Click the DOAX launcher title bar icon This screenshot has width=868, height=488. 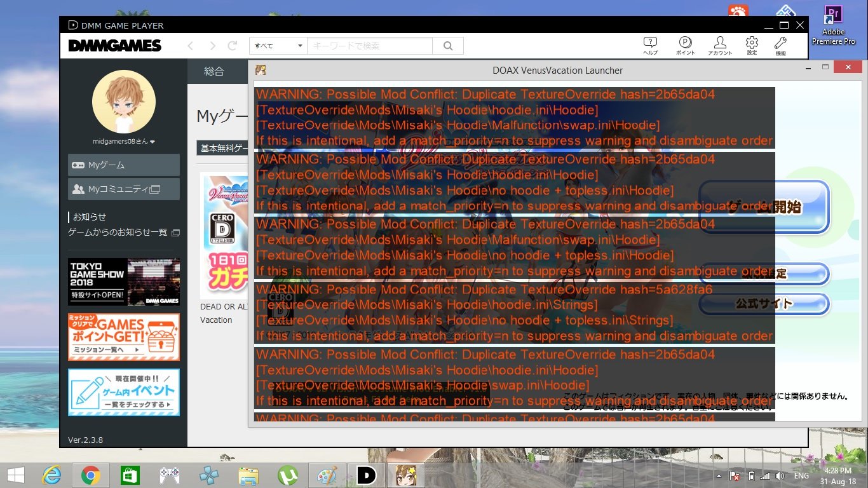261,70
